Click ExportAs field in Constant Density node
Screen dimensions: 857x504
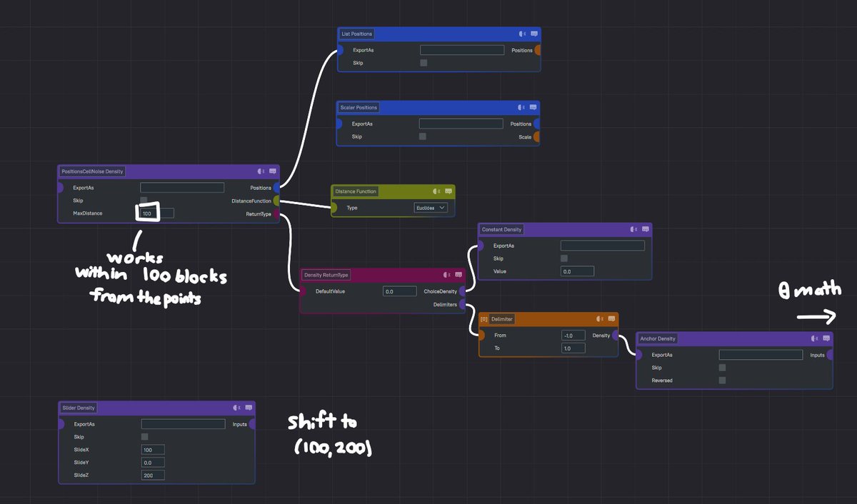(603, 246)
